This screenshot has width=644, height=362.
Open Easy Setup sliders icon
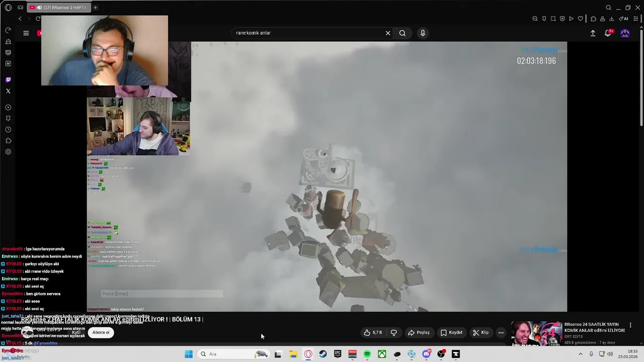(x=636, y=19)
